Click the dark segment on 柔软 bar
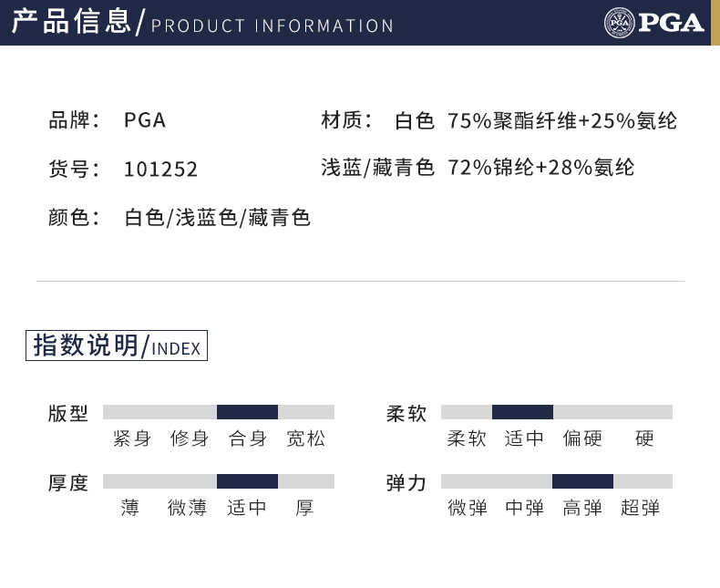 pos(522,412)
